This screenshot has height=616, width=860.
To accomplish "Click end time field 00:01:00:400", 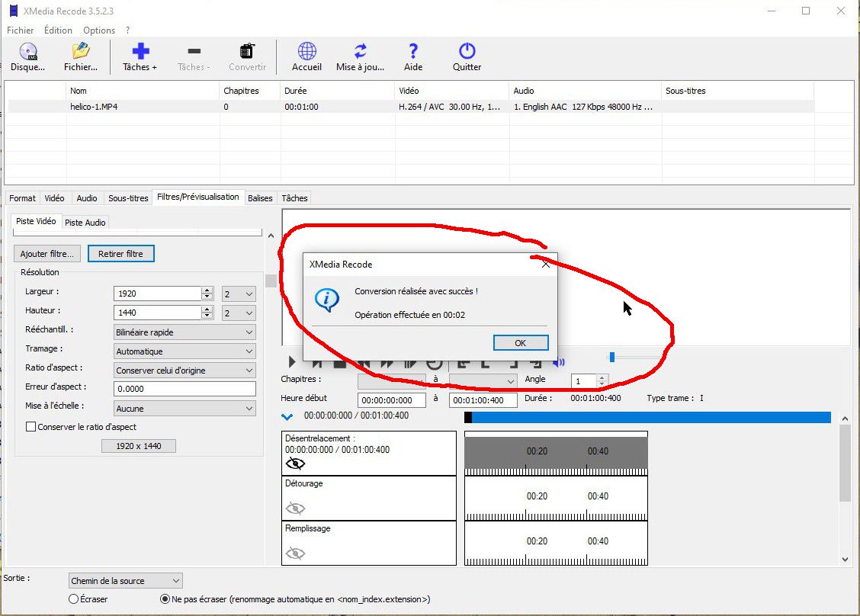I will pyautogui.click(x=483, y=400).
